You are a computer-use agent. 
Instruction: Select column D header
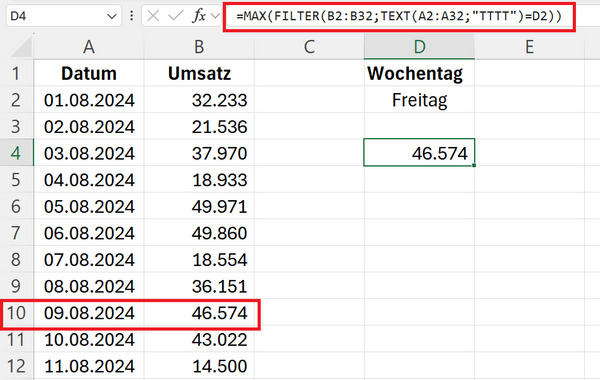tap(419, 47)
